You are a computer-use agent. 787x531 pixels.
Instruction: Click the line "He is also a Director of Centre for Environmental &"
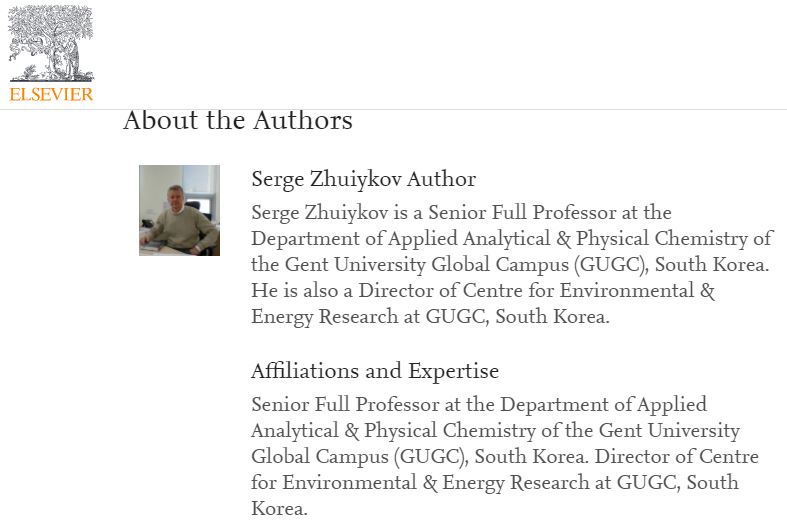(x=483, y=291)
